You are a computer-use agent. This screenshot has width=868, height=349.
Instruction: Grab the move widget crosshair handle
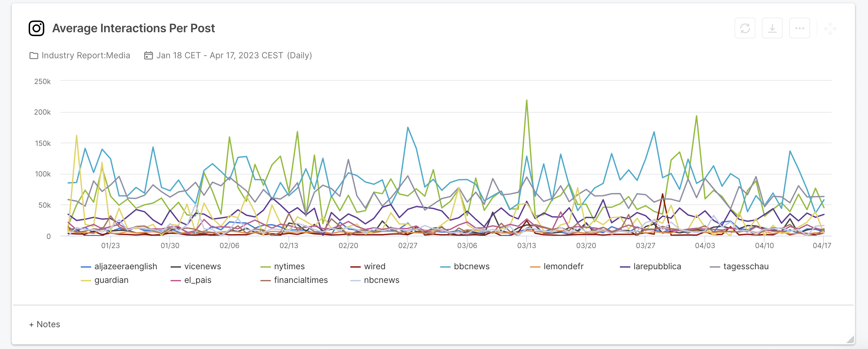[x=830, y=28]
